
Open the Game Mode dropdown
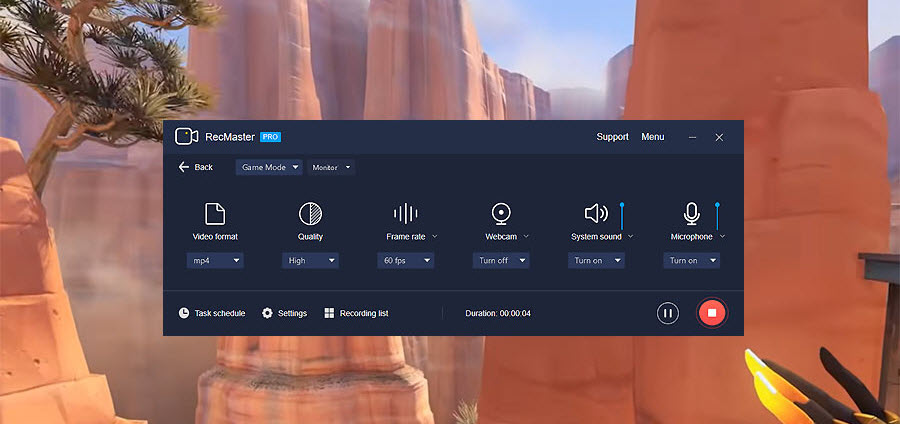(269, 168)
